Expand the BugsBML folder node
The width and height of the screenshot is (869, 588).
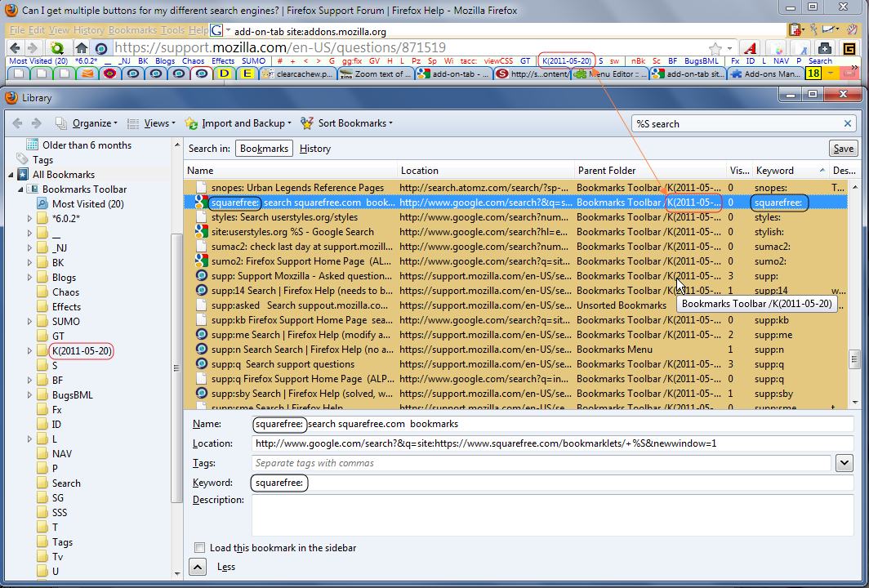click(x=29, y=395)
